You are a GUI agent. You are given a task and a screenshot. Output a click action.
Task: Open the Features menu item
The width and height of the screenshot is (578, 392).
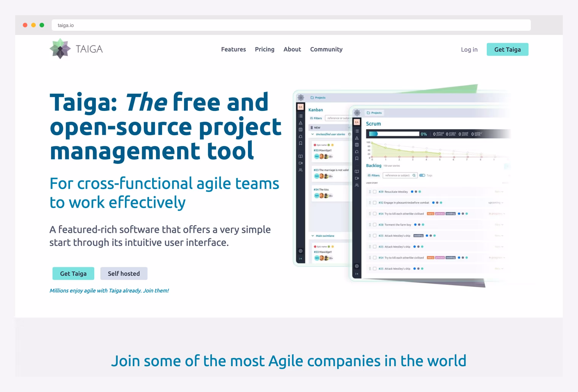[233, 49]
